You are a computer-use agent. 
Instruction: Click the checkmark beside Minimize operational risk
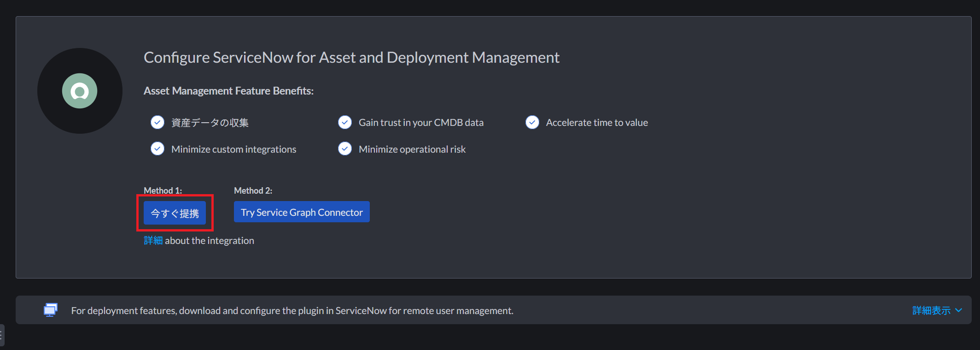[345, 149]
